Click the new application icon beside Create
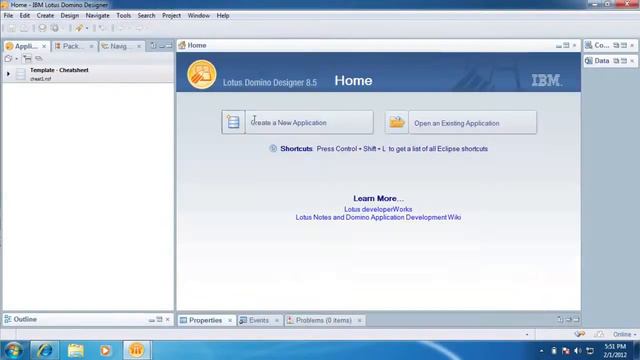The image size is (640, 360). [233, 122]
